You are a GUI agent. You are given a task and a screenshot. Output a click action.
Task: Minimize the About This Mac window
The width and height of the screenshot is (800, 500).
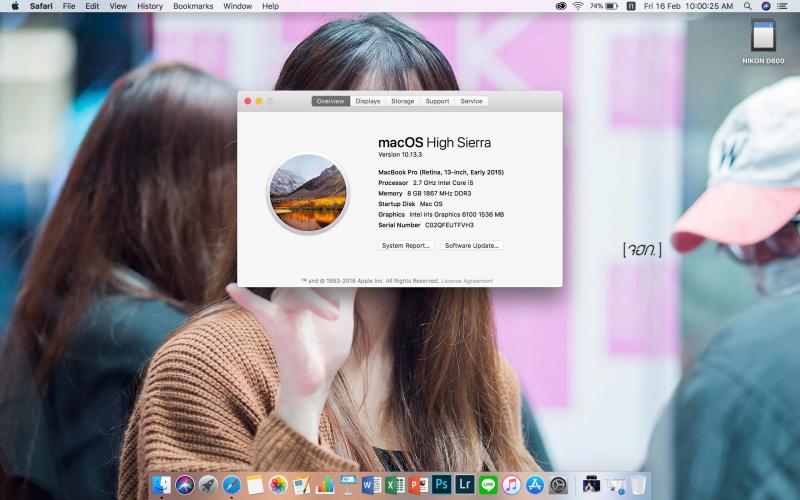(259, 101)
